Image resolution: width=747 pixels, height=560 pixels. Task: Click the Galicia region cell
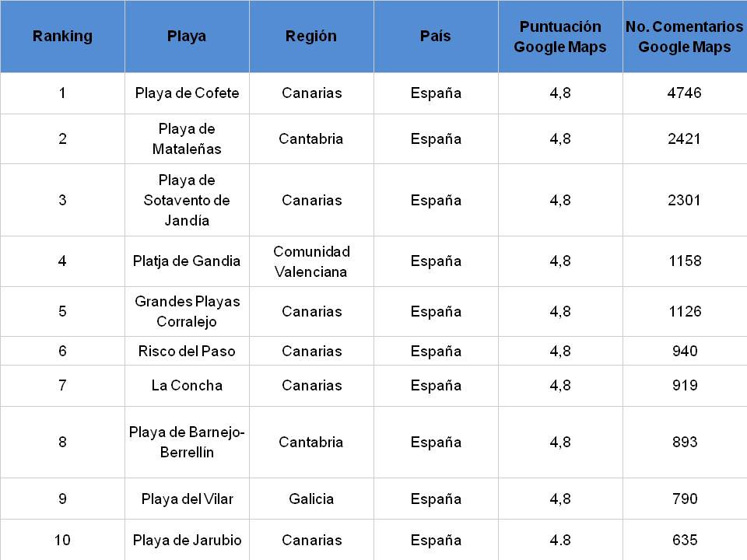[311, 499]
